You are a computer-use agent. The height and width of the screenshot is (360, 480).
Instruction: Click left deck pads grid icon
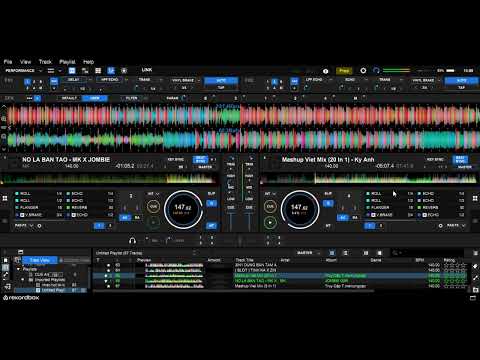click(5, 198)
